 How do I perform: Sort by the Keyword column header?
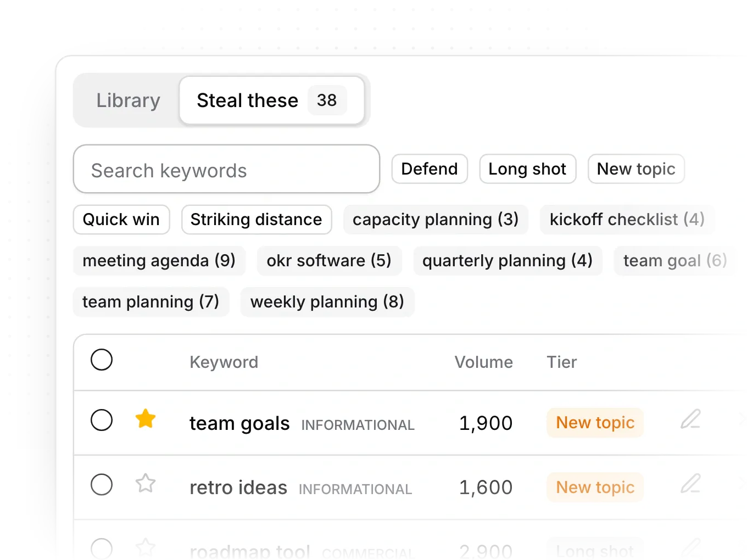pos(224,362)
